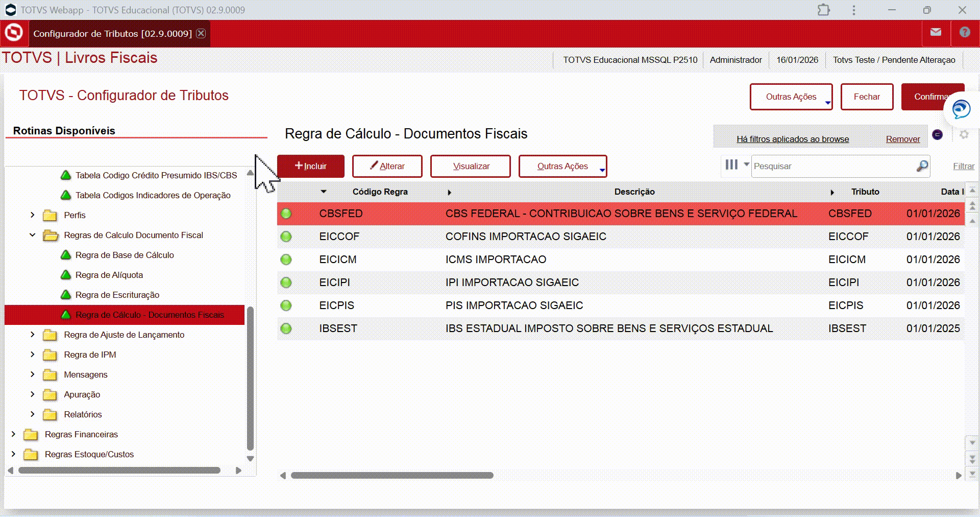Expand the Regra de IPM folder

click(33, 355)
